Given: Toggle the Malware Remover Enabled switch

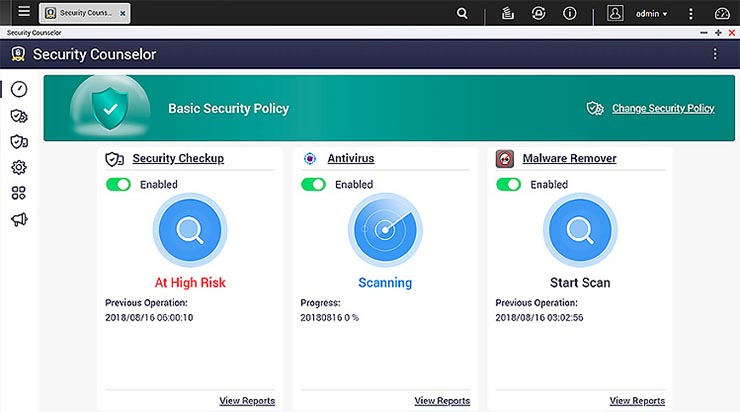Looking at the screenshot, I should pos(508,185).
